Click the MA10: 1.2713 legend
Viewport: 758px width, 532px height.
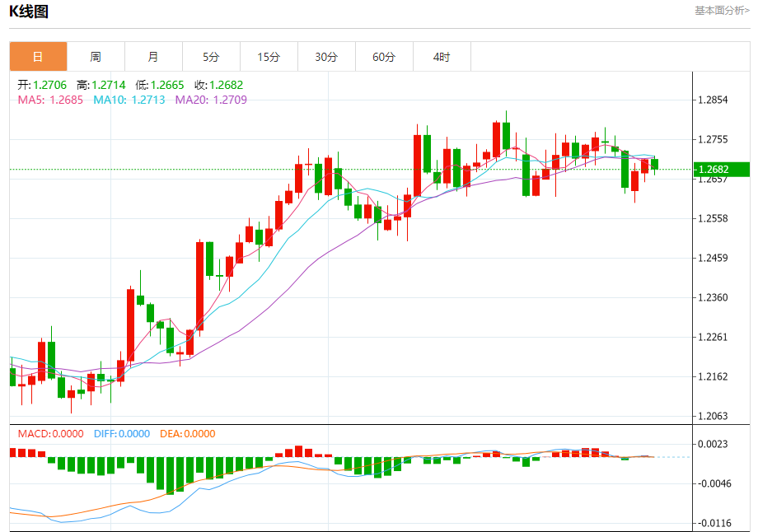(x=129, y=100)
